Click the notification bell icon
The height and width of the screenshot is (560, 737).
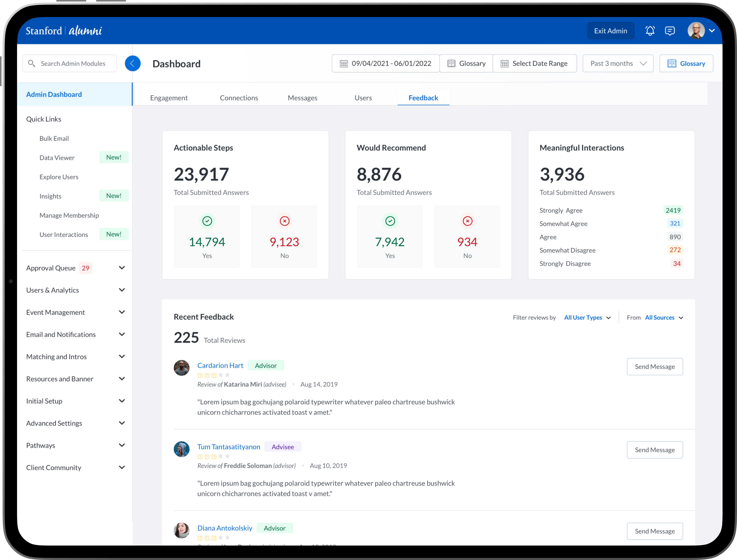(650, 31)
